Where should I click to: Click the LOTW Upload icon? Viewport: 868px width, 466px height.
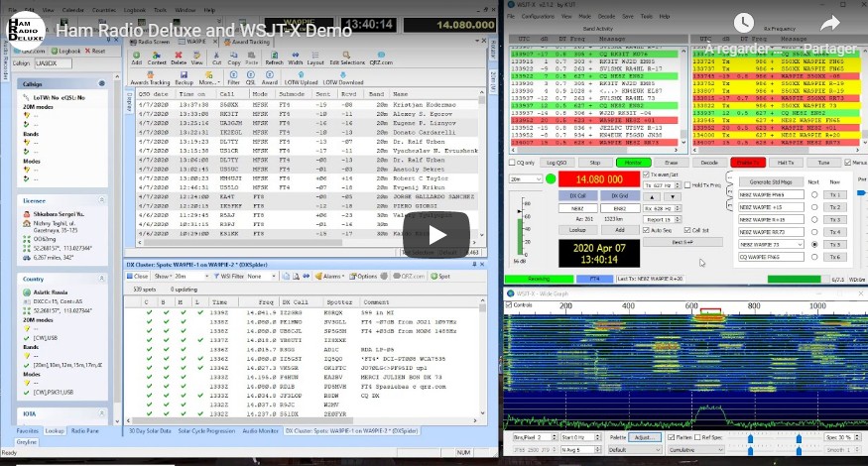pos(301,78)
